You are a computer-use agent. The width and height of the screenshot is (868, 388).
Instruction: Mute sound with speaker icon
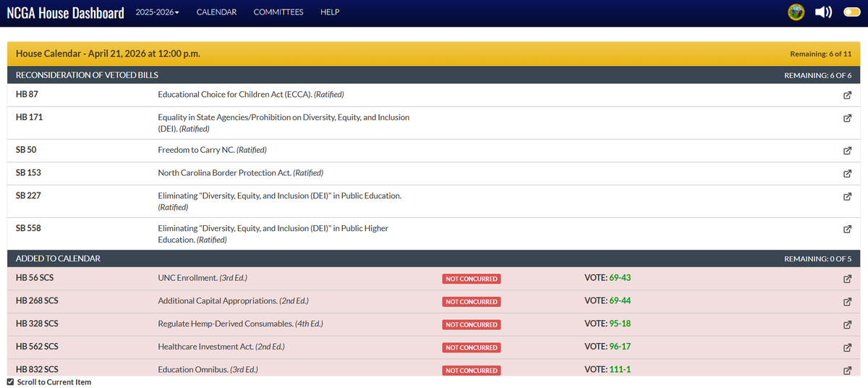click(823, 12)
